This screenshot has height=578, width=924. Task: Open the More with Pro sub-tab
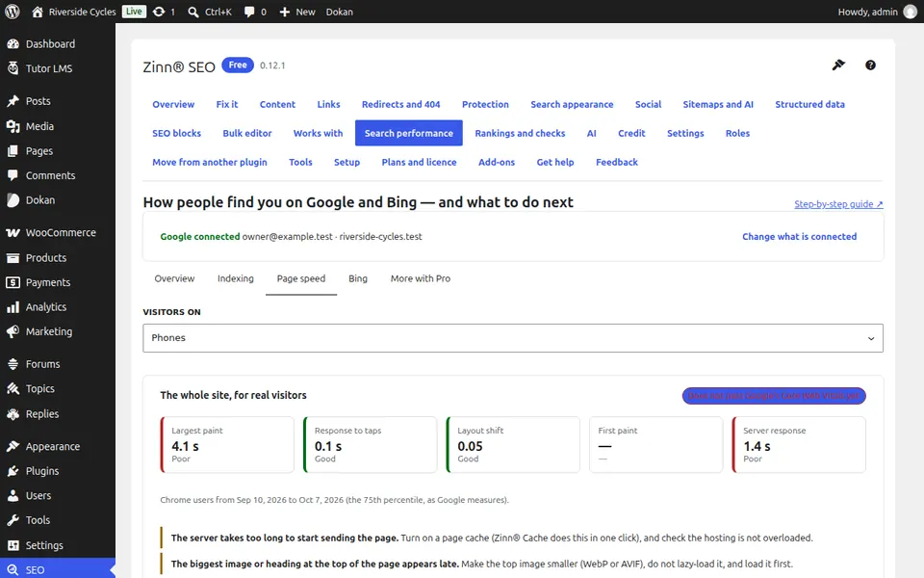(421, 278)
